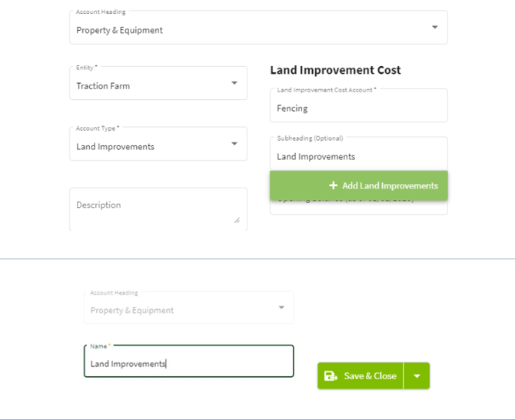
Task: Click the Land Improvement Cost section title
Action: (335, 70)
